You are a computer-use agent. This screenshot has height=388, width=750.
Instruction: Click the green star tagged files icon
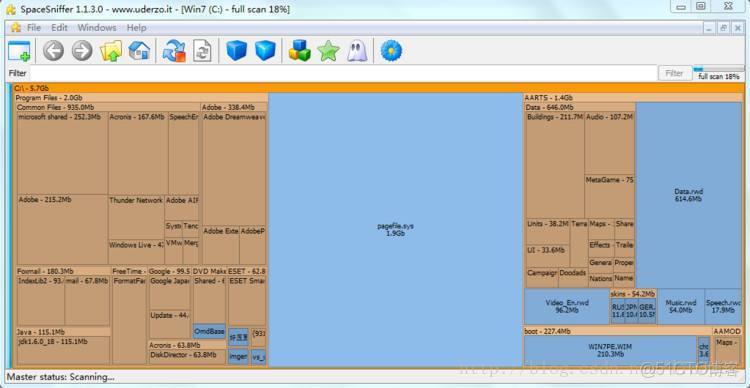tap(329, 51)
